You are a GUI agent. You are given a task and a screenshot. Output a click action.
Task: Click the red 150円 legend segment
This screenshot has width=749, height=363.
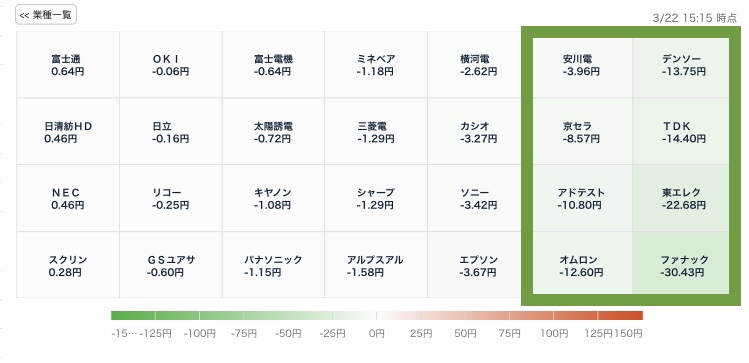coord(620,315)
